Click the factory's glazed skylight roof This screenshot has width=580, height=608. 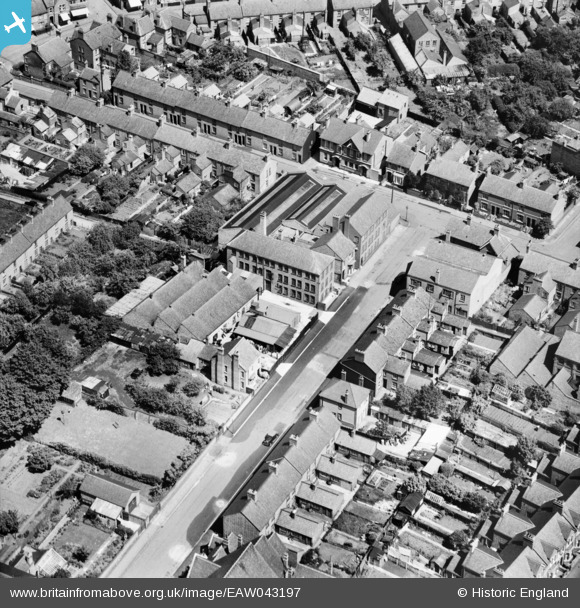(286, 202)
